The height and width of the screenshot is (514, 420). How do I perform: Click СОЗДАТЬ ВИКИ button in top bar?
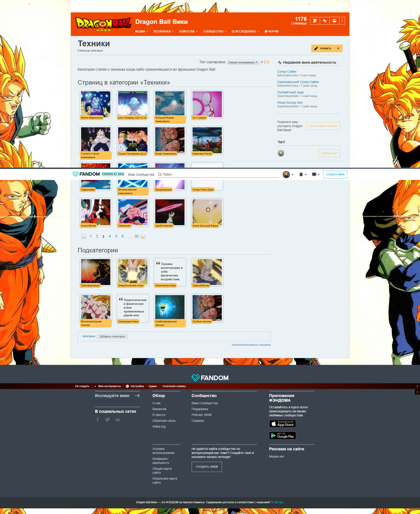(x=335, y=175)
